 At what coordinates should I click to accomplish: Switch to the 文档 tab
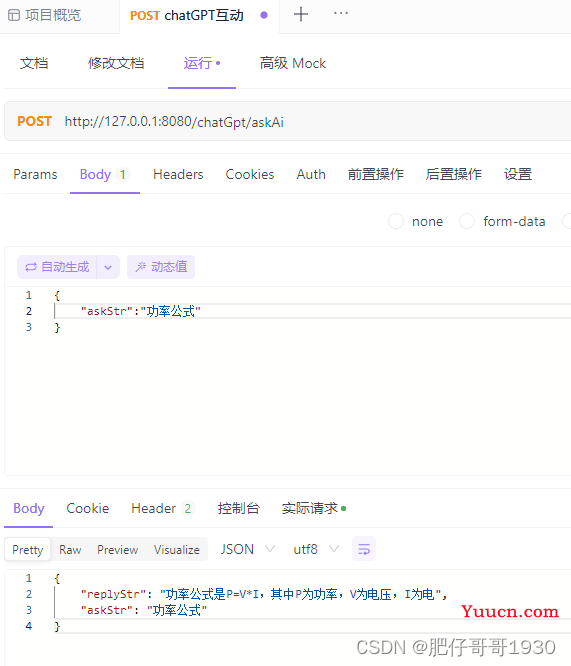tap(34, 63)
